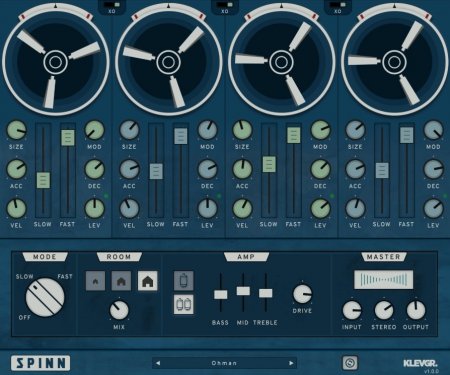Click the third rotor SLOW slider handle
Screen dimensions: 450x375
269,164
